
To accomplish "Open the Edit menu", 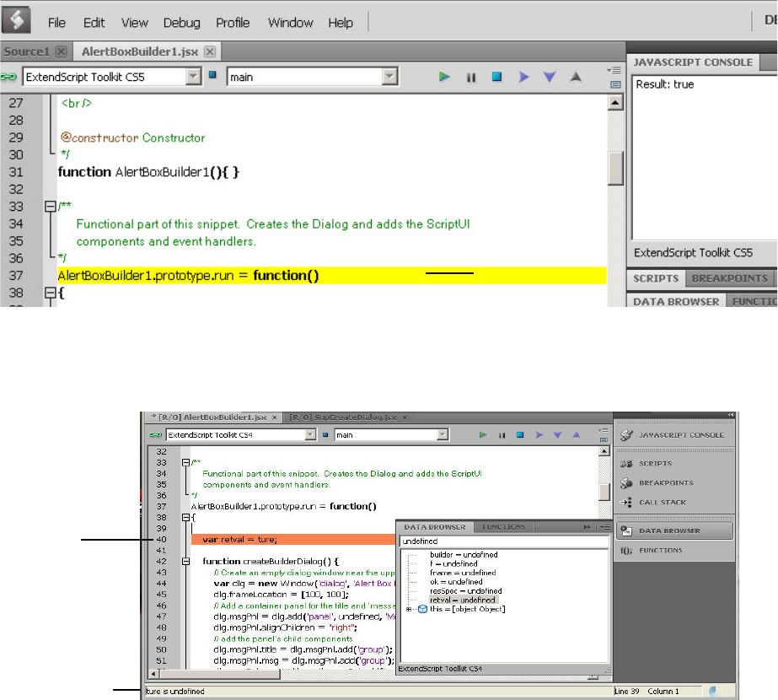I will tap(94, 23).
